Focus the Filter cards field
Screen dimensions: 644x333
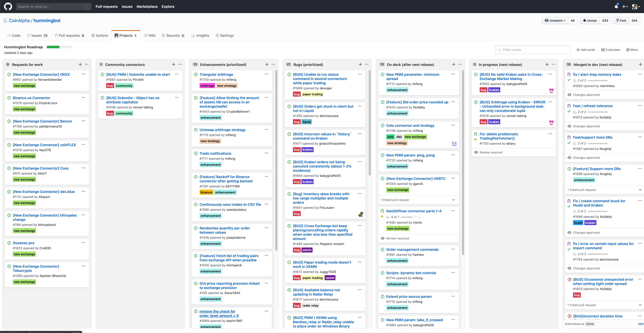(x=533, y=50)
